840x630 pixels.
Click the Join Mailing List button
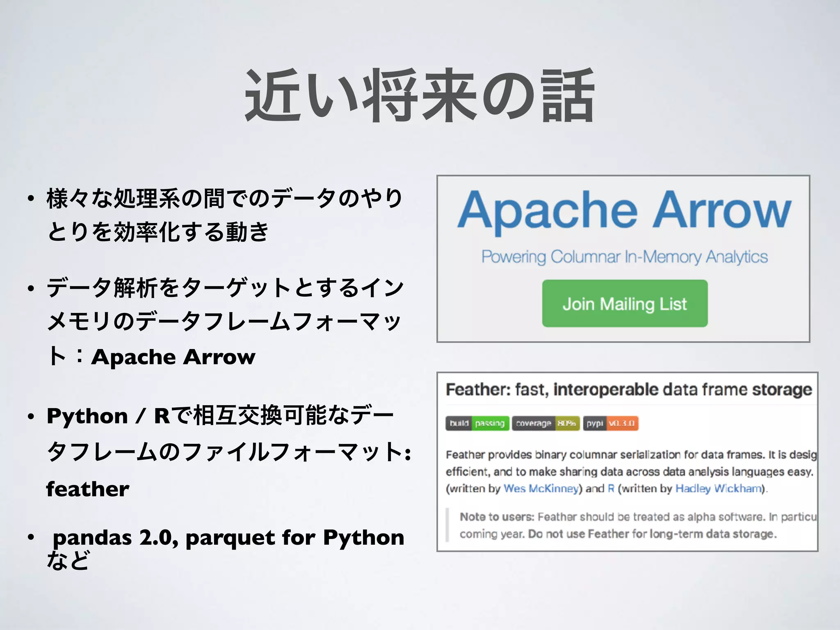(625, 304)
